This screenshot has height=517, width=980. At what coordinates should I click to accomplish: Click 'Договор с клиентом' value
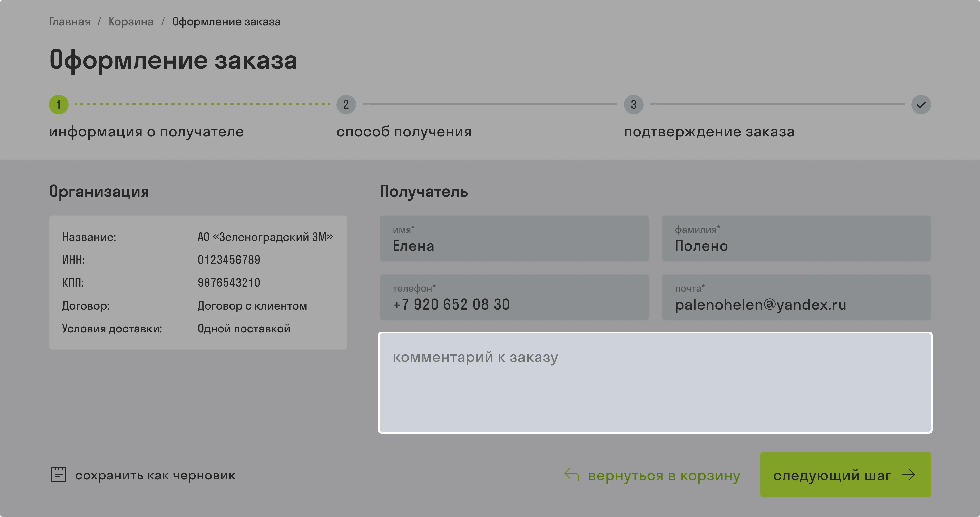(252, 305)
